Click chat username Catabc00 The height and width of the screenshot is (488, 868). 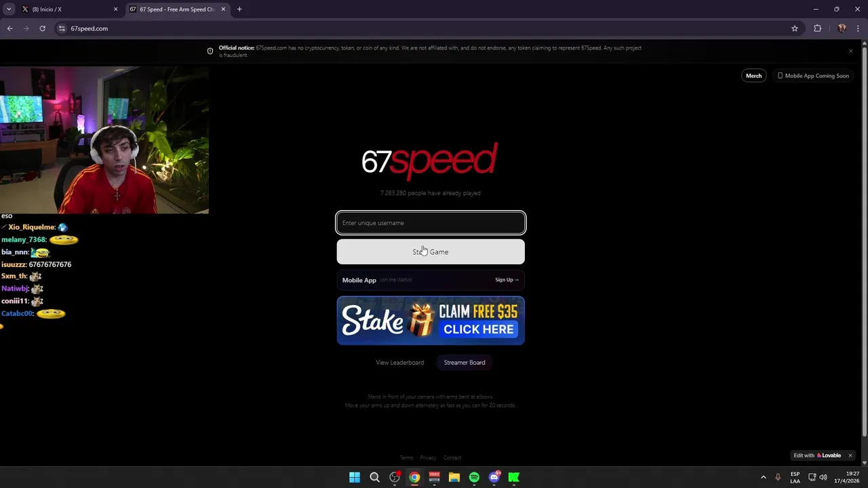click(18, 314)
